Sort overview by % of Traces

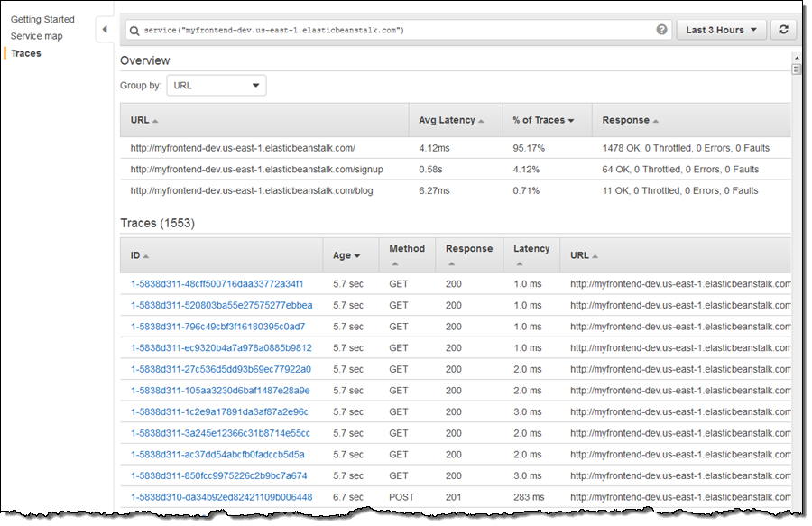[x=543, y=120]
